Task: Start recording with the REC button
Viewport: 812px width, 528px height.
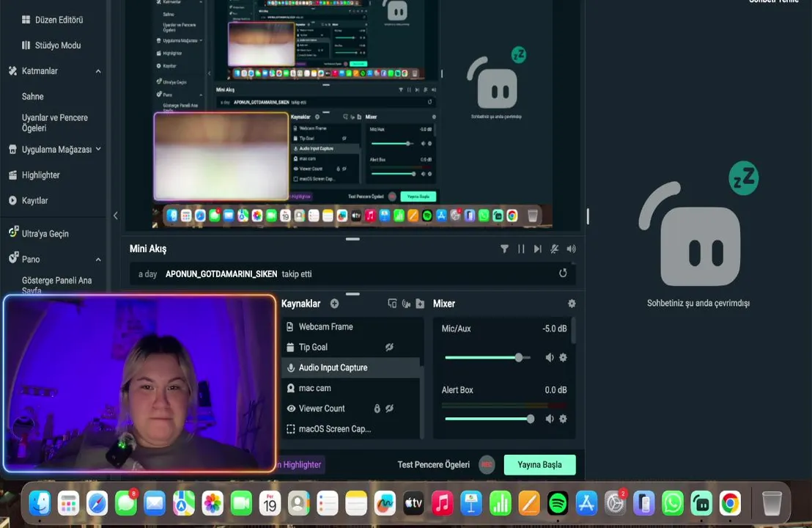Action: [487, 464]
